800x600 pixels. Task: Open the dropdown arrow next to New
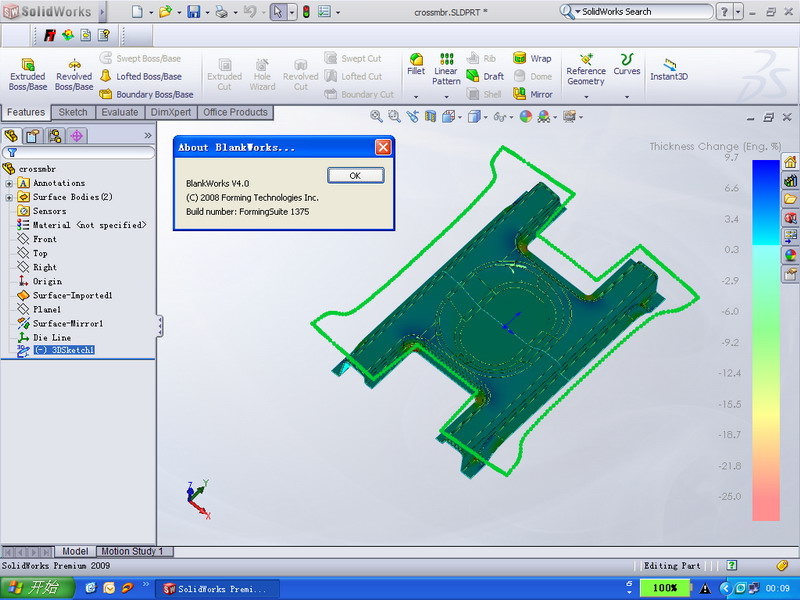coord(151,12)
